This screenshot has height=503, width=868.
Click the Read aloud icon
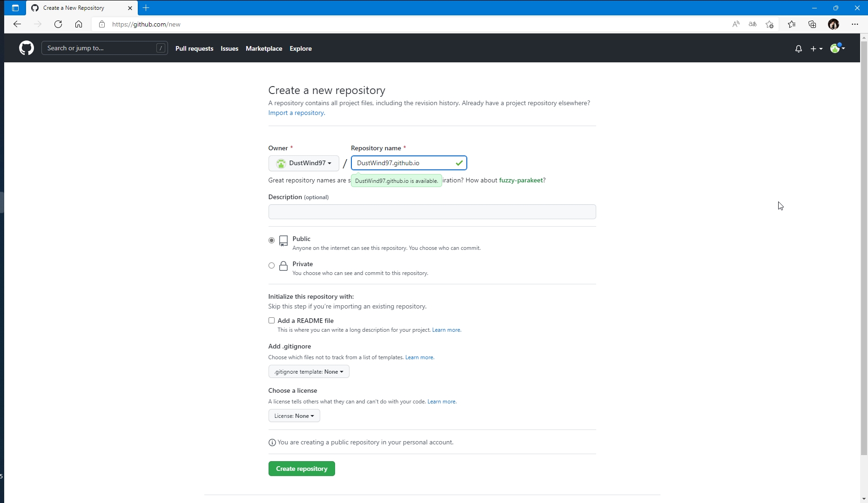point(736,24)
